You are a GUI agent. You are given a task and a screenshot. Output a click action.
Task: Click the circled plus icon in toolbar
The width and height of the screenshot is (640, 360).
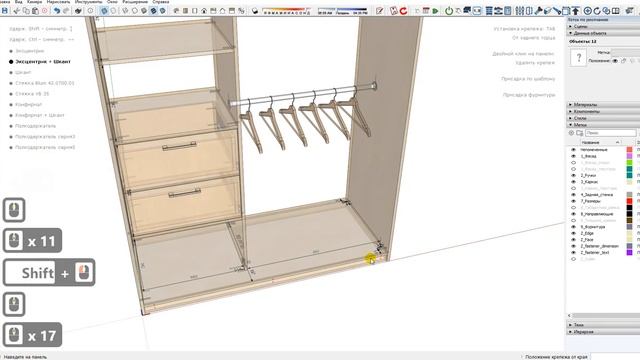[x=587, y=11]
